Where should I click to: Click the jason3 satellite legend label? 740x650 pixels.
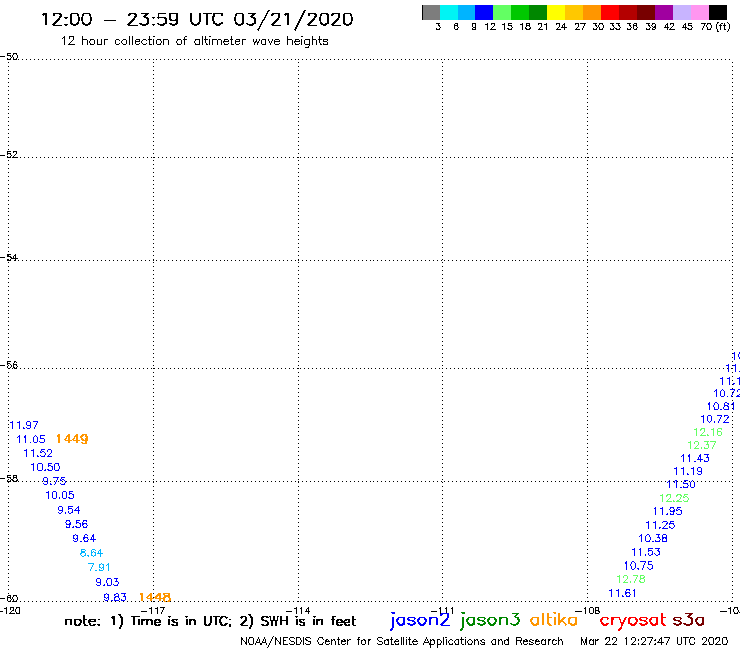490,620
